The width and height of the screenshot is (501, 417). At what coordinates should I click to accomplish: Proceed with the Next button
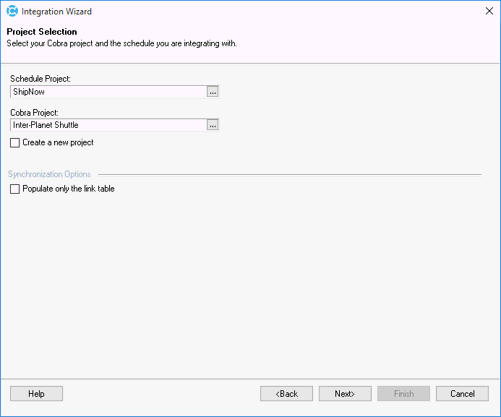coord(345,394)
